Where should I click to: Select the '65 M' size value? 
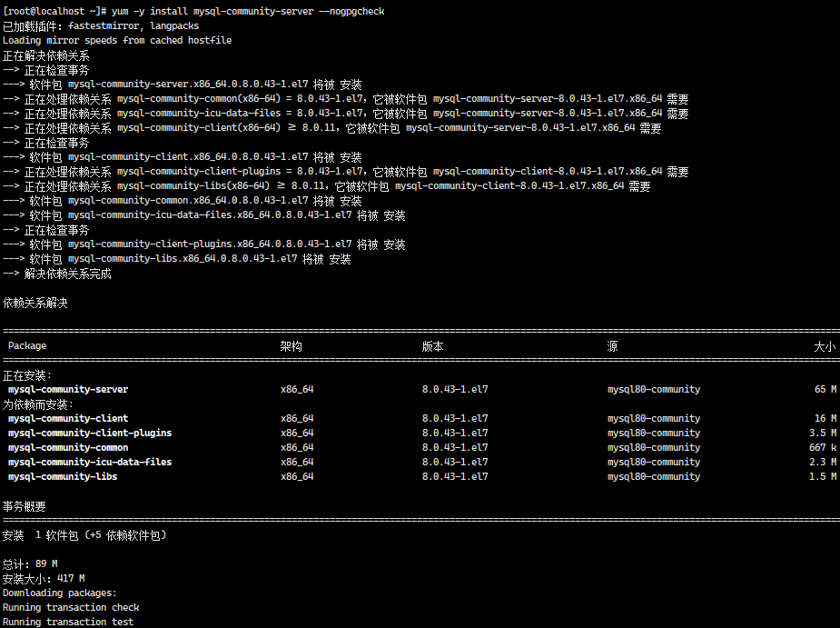(825, 389)
